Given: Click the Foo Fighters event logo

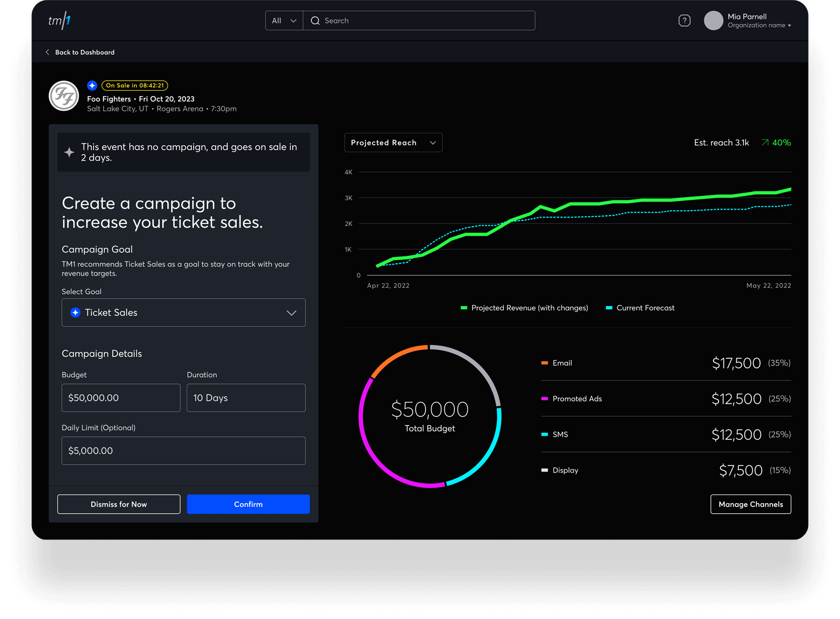Looking at the screenshot, I should [64, 96].
